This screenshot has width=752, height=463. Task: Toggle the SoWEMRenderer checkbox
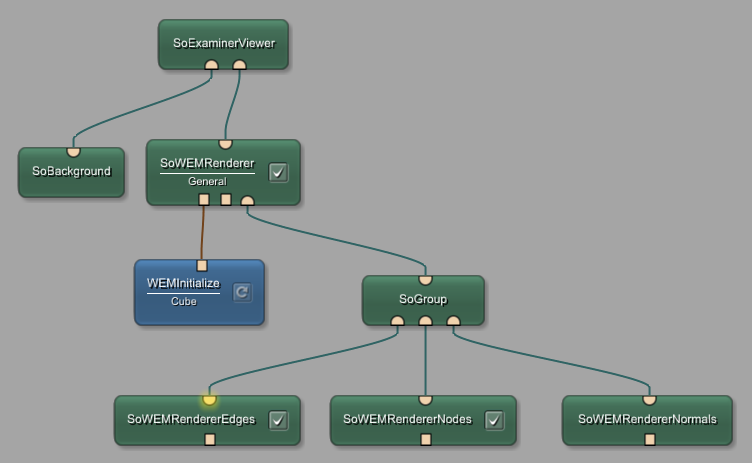point(279,172)
